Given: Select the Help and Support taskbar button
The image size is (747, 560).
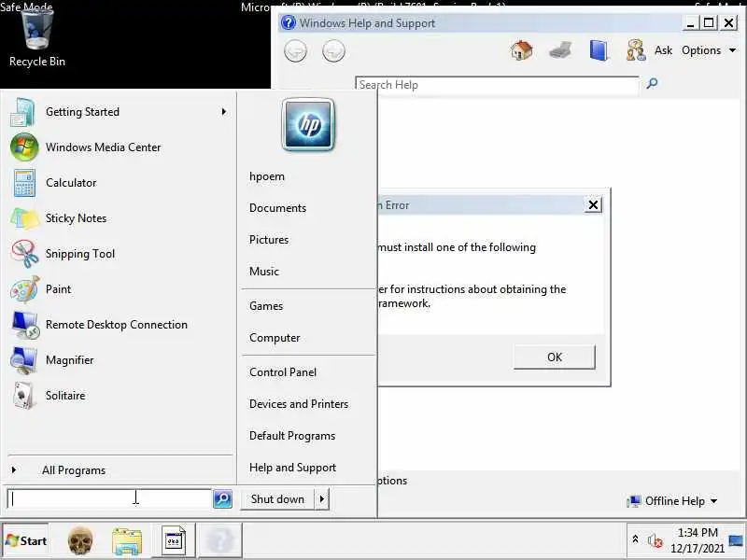Looking at the screenshot, I should click(220, 540).
